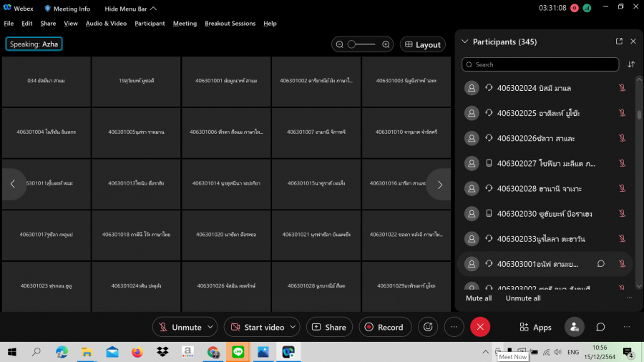The image size is (644, 362).
Task: Open the Participant menu
Action: (x=150, y=23)
